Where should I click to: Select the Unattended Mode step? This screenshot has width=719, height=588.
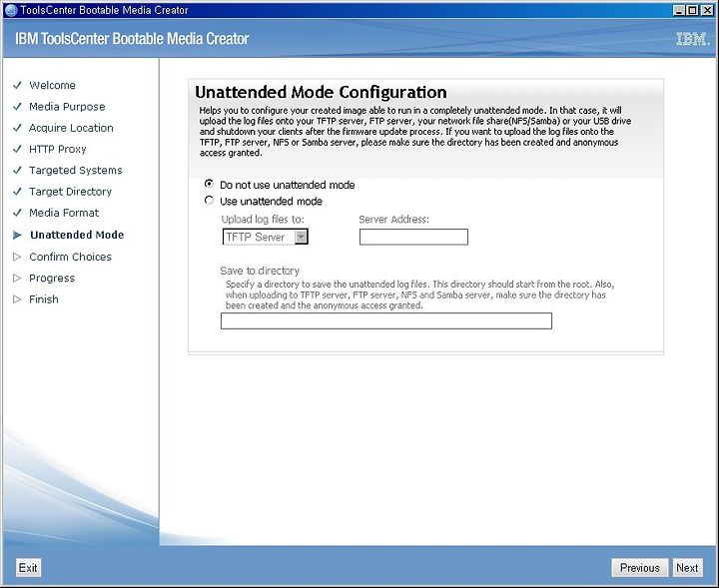click(77, 235)
